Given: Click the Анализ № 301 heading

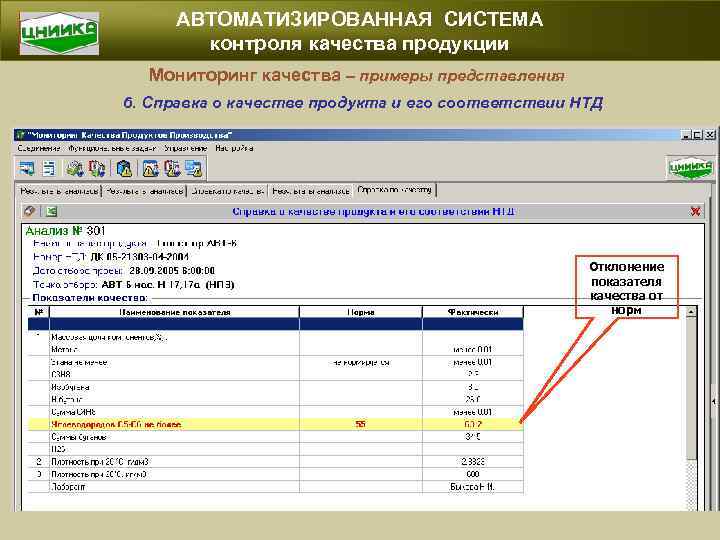Looking at the screenshot, I should [x=66, y=231].
